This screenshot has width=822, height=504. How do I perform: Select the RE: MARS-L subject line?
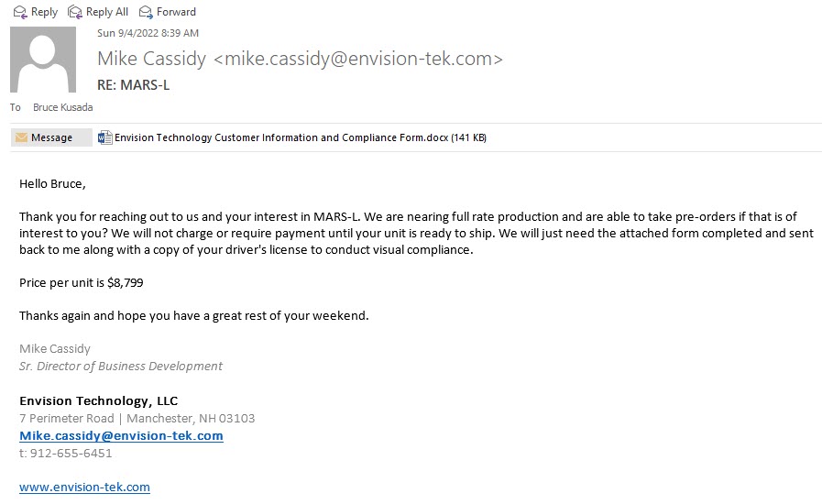(133, 85)
